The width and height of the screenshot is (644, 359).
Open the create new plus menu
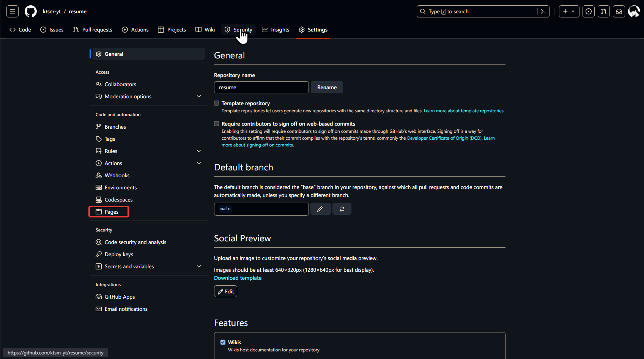(569, 11)
